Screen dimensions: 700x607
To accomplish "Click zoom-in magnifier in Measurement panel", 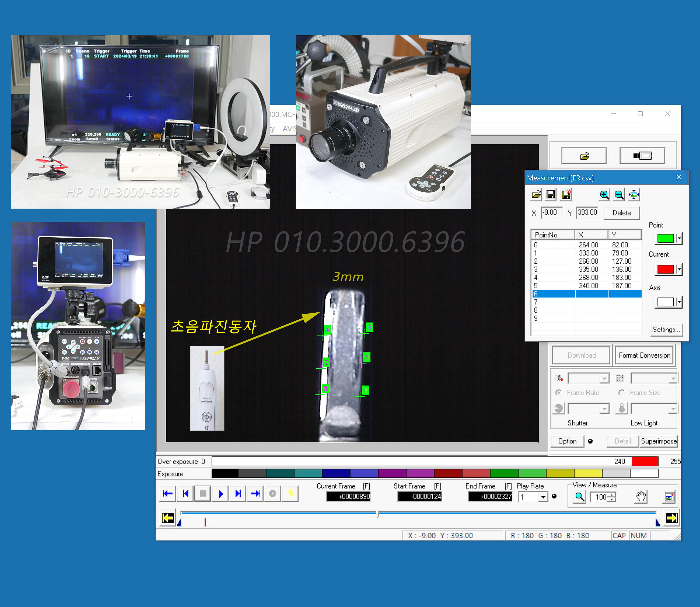I will coord(604,194).
